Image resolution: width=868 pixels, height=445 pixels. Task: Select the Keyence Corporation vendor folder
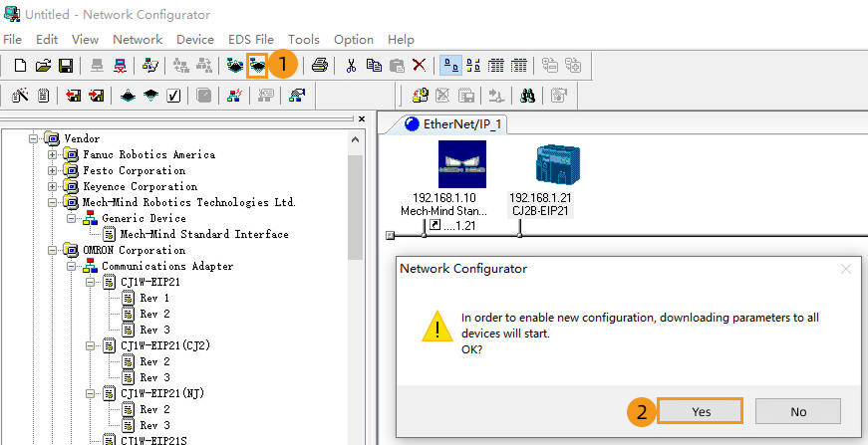[141, 186]
